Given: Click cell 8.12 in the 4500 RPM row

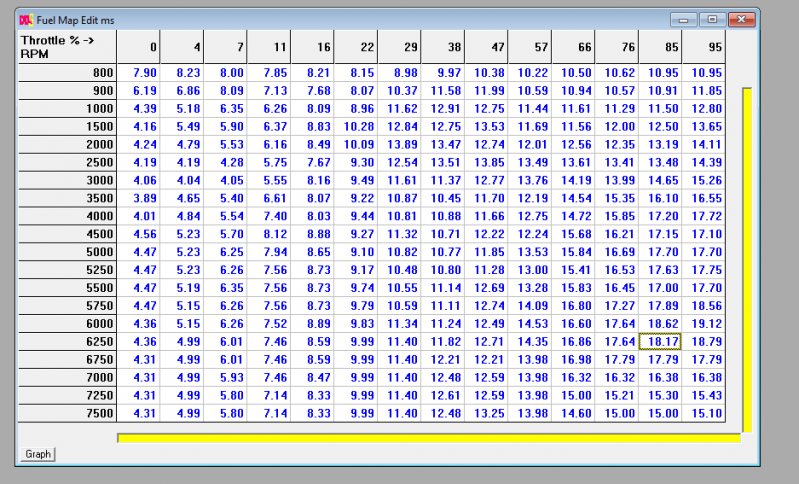Looking at the screenshot, I should tap(269, 234).
